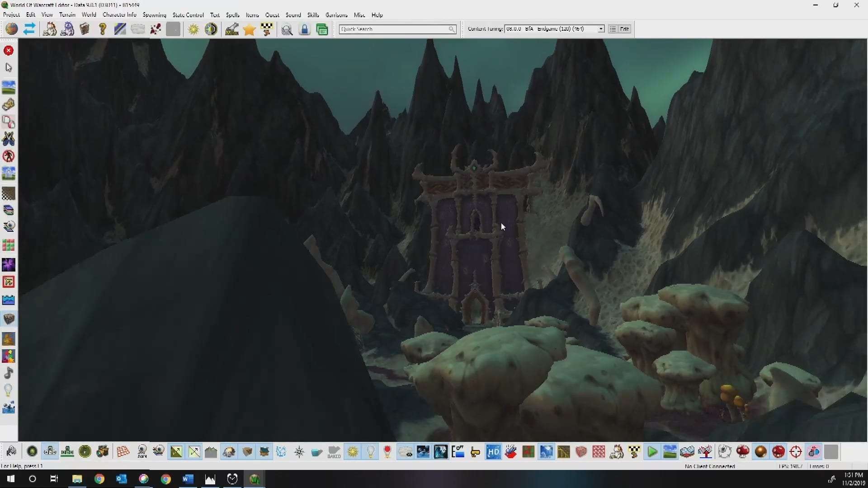
Task: Click the blue swap arrows icon
Action: click(x=29, y=29)
